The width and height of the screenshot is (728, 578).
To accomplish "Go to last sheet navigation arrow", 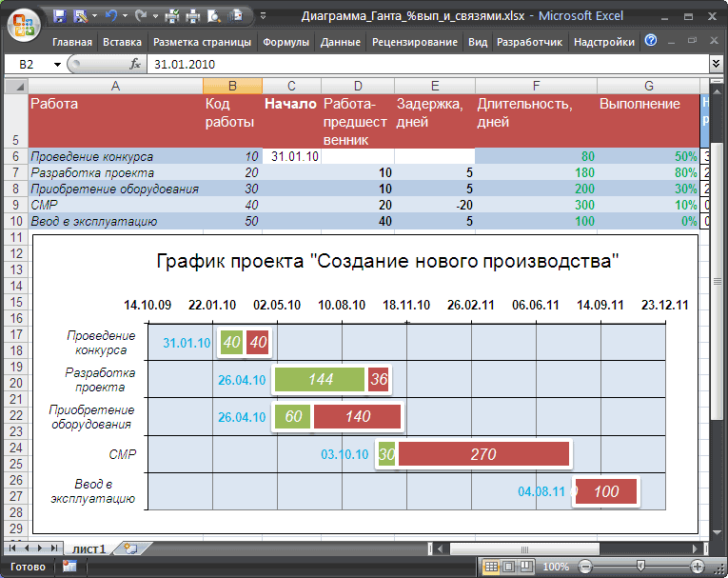I will [54, 548].
